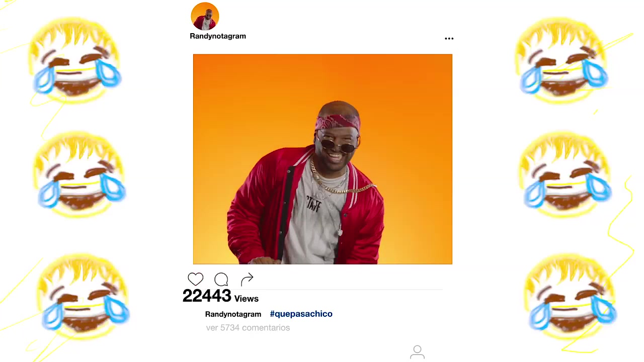Select Randynotagram name under the avatar

click(x=218, y=36)
